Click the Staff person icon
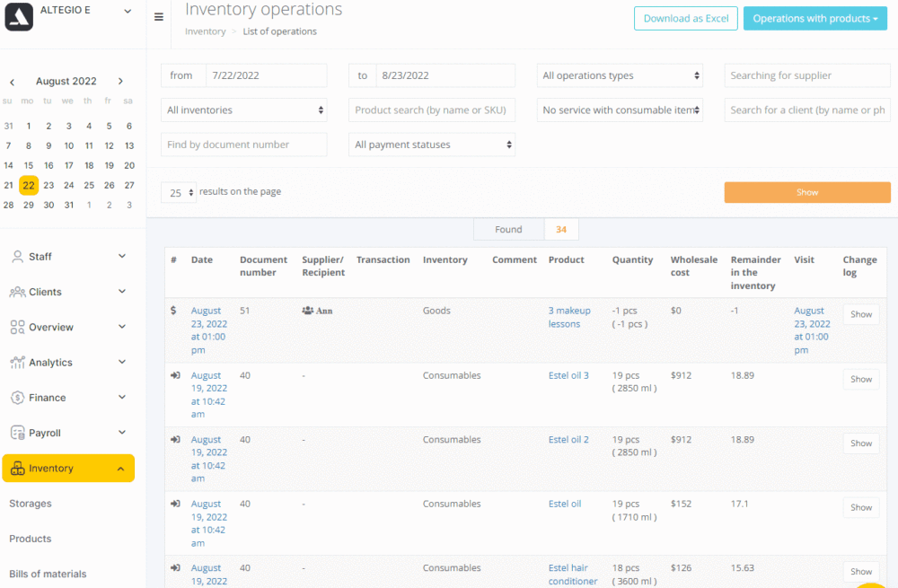898x588 pixels. [17, 257]
